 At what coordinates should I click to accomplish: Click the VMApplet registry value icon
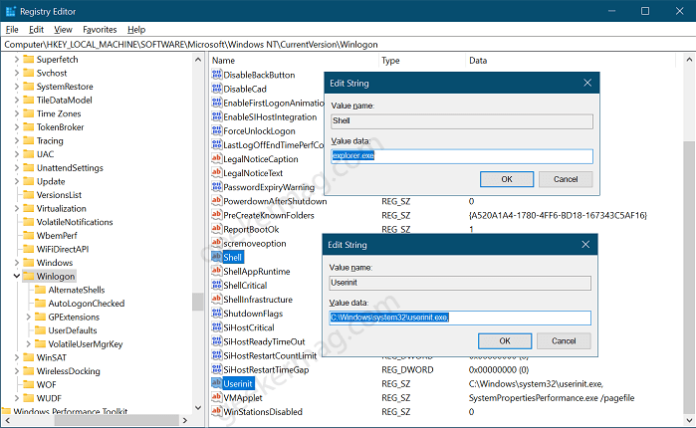[x=216, y=397]
